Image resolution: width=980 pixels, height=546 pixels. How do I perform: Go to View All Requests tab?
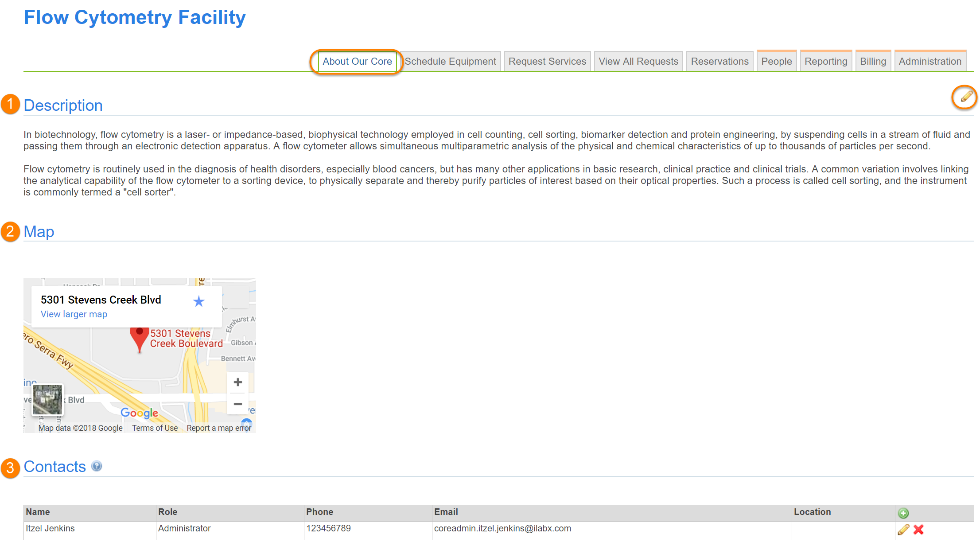point(638,62)
